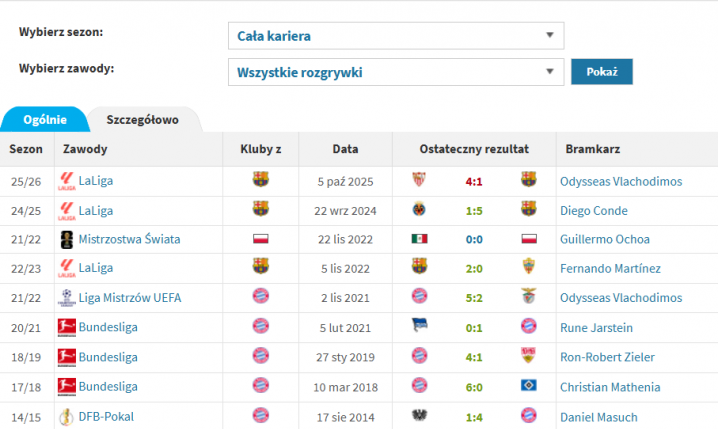
Task: Click the Poland flag in the Kluby z column
Action: 261,239
